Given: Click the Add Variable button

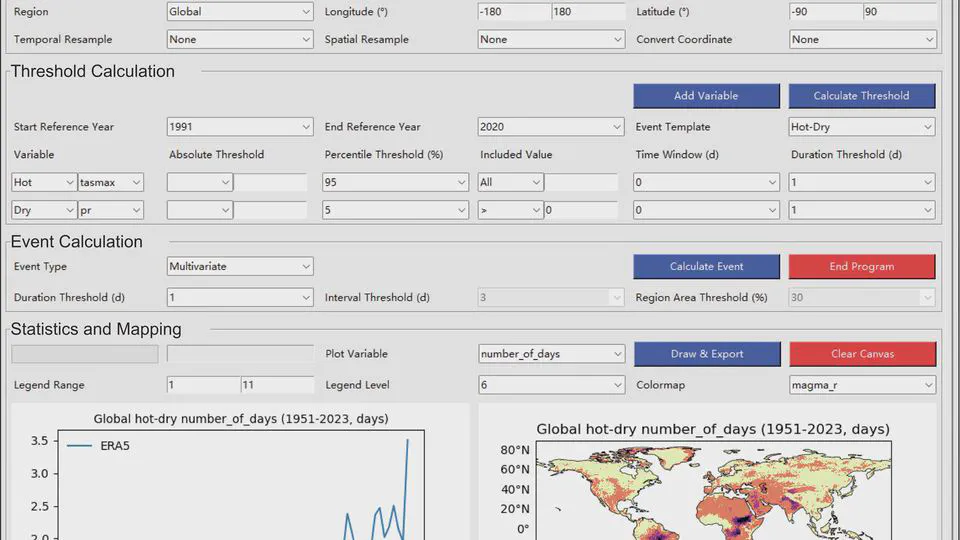Looking at the screenshot, I should pos(706,96).
